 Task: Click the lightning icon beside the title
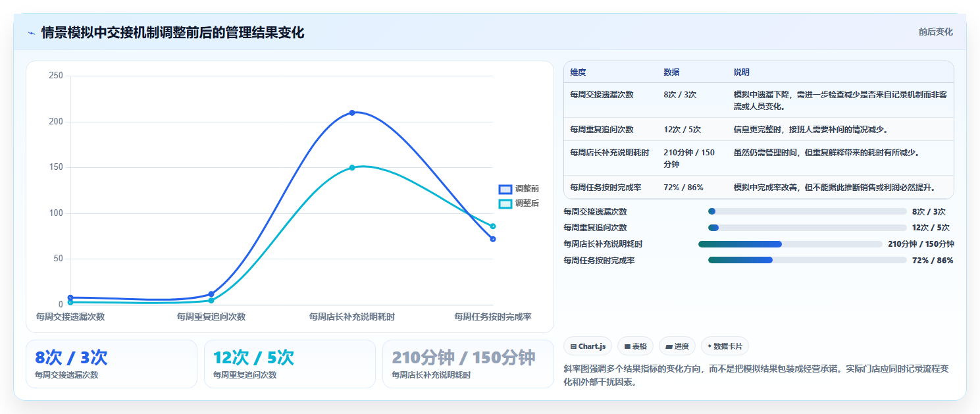(31, 33)
